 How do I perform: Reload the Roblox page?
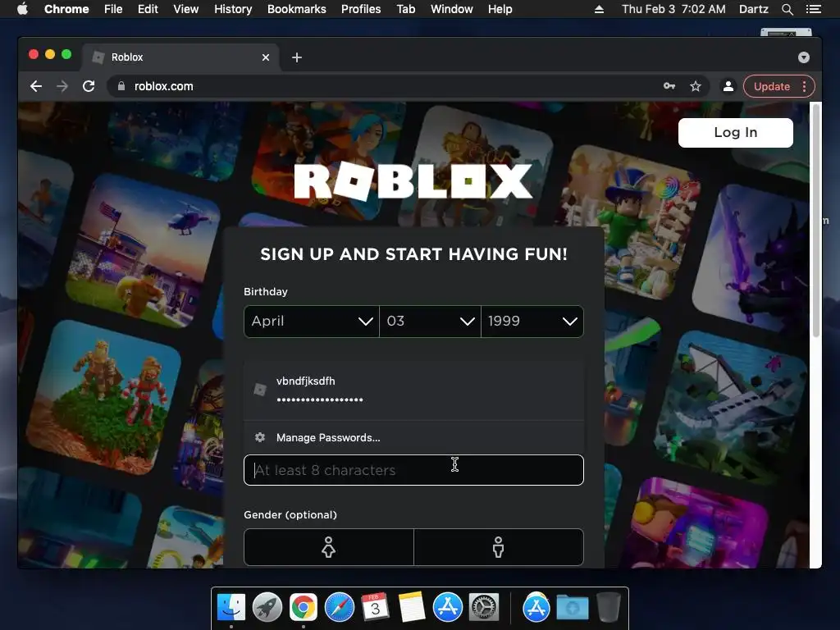coord(89,86)
